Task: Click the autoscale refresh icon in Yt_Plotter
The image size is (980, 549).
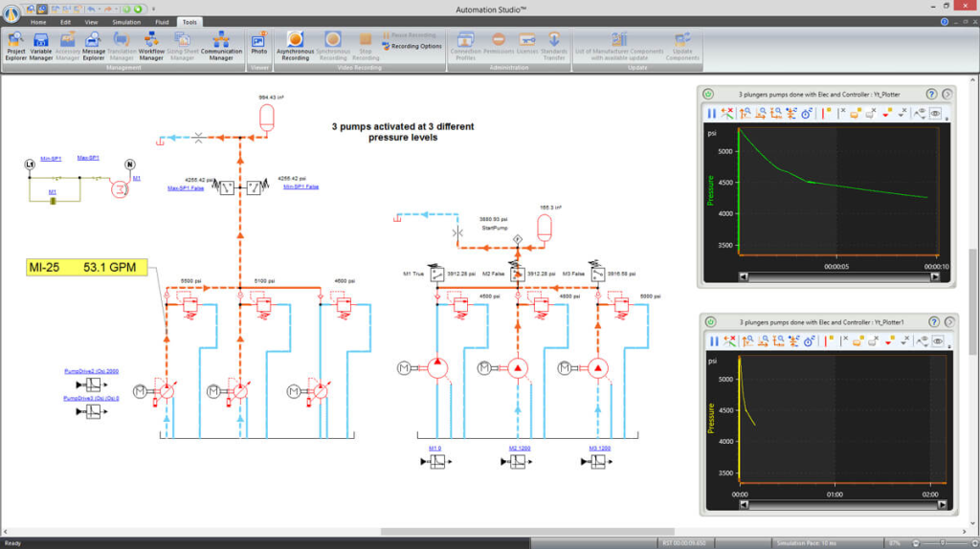Action: 791,113
